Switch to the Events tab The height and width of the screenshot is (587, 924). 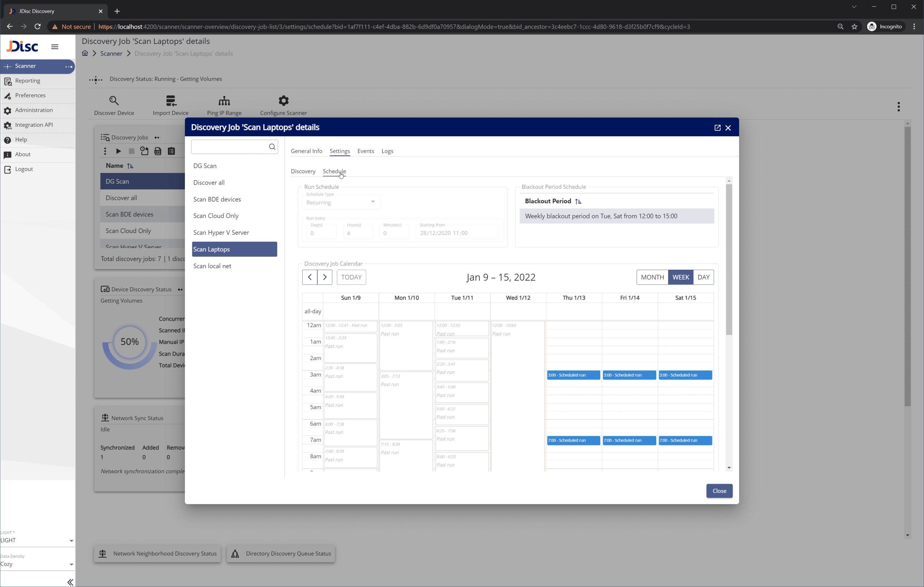click(365, 151)
